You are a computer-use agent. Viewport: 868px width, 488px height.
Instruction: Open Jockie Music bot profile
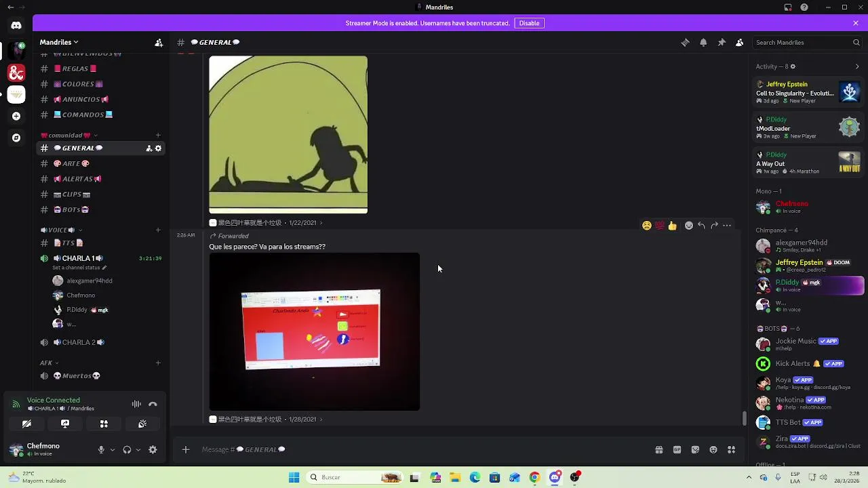click(x=807, y=344)
